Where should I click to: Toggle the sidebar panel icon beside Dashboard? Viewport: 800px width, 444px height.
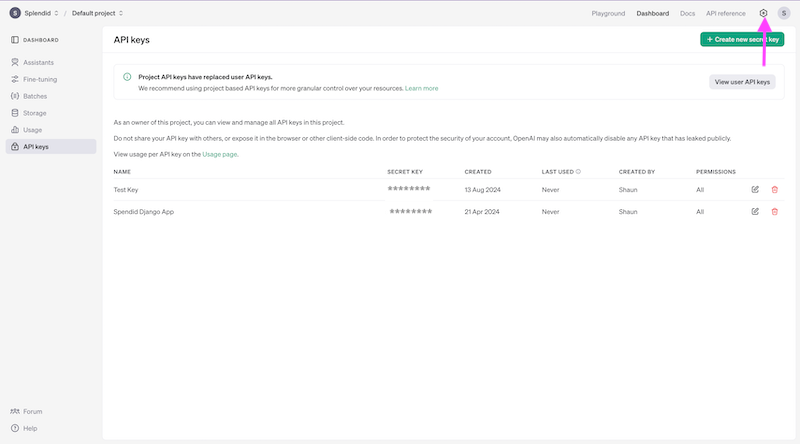pos(15,40)
